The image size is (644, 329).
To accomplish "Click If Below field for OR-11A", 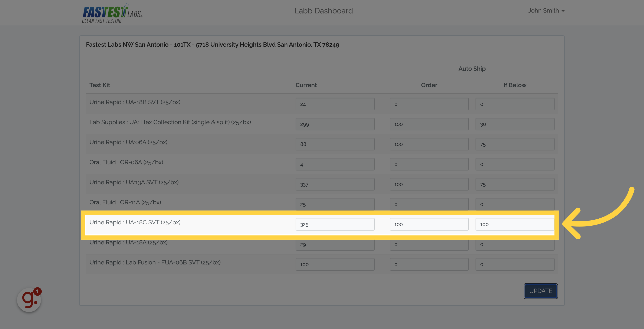I will pyautogui.click(x=515, y=204).
